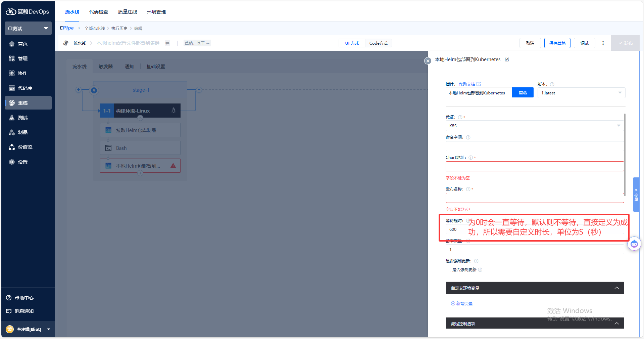Click the Chart地址 input field

tap(534, 166)
